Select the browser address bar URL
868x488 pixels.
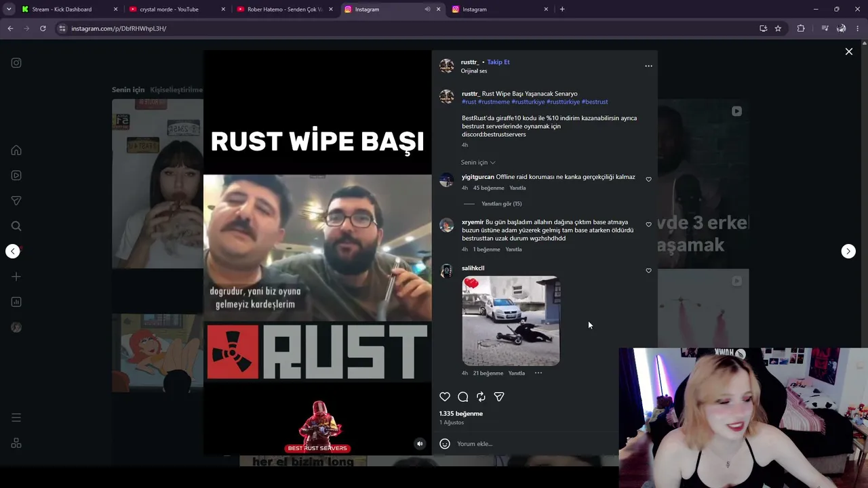(119, 28)
